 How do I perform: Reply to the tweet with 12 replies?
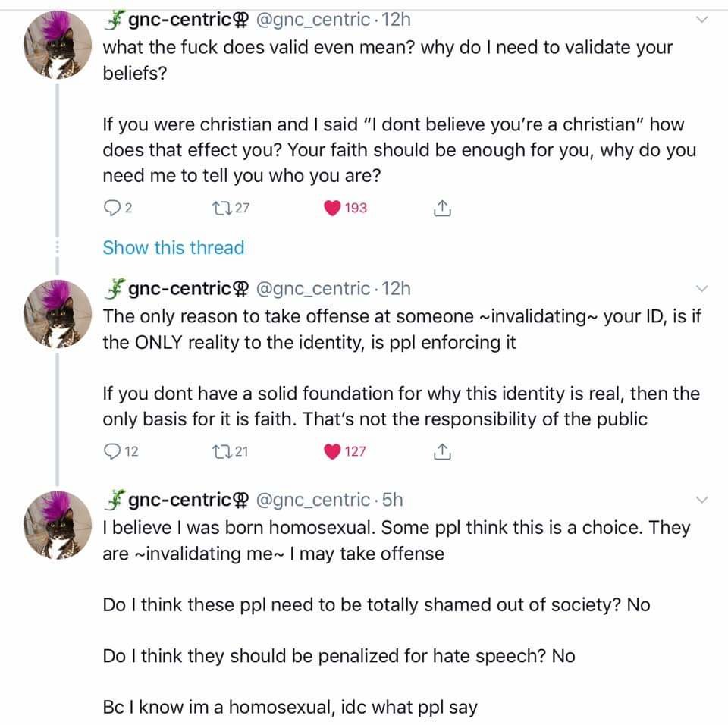tap(111, 452)
